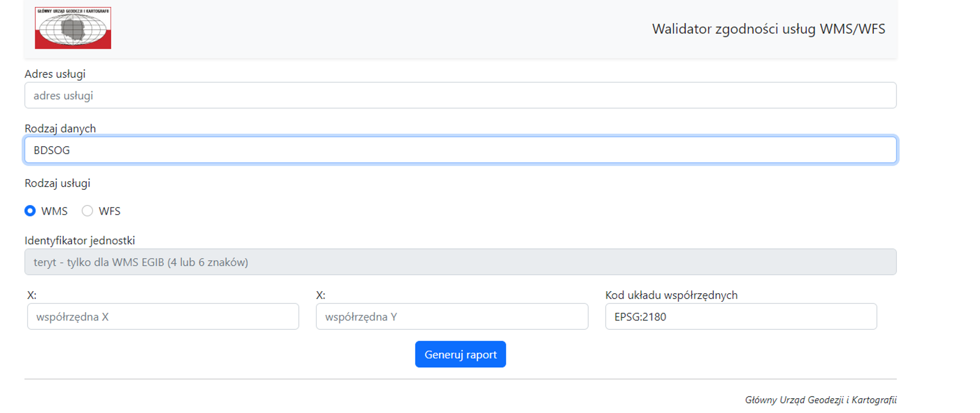Click the WFS label text
The height and width of the screenshot is (413, 980).
click(109, 211)
